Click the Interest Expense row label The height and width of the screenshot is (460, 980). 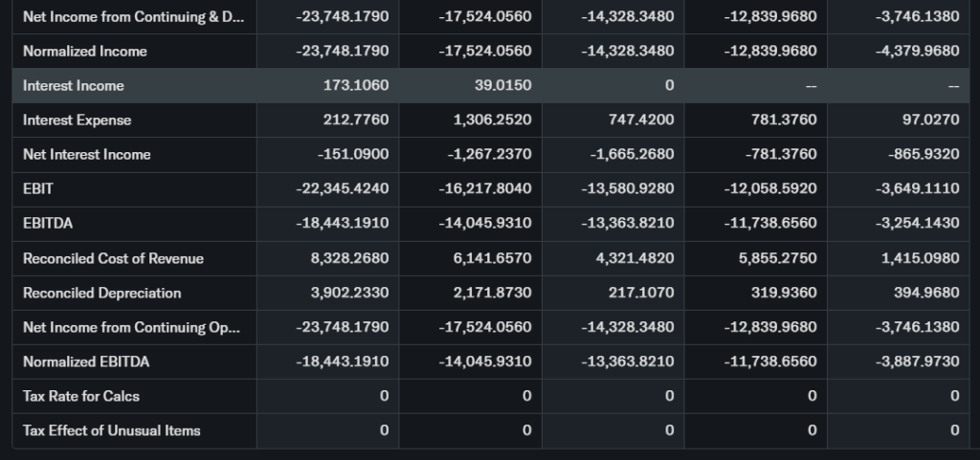(x=78, y=120)
